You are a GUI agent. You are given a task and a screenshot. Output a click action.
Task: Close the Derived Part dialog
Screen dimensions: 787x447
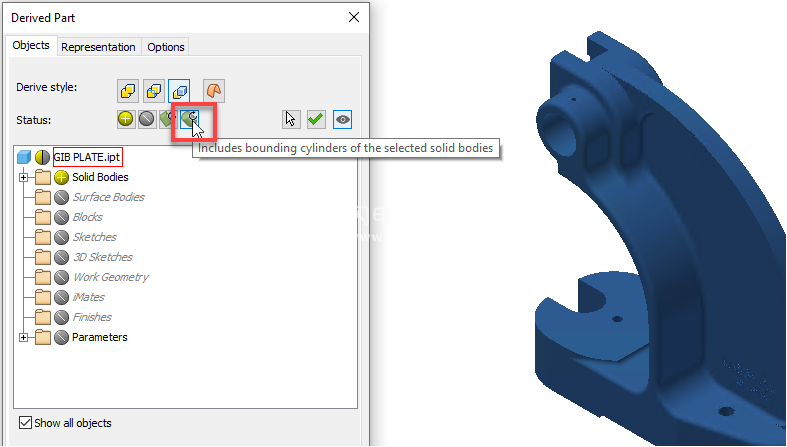(354, 17)
